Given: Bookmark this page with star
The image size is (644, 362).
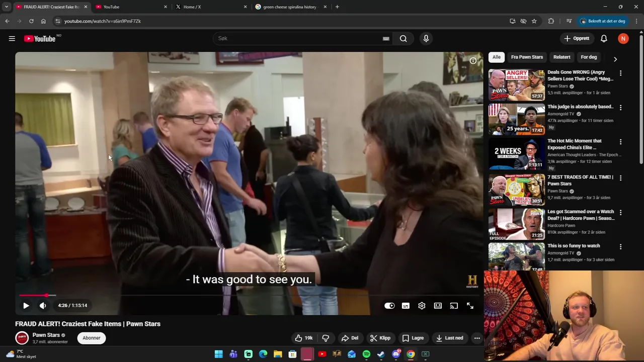Looking at the screenshot, I should click(x=534, y=21).
